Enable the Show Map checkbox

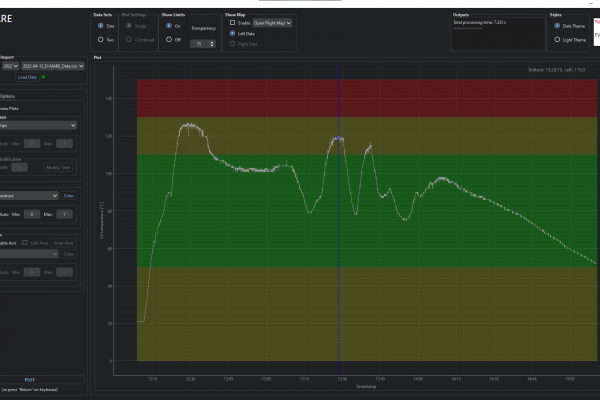pyautogui.click(x=233, y=22)
